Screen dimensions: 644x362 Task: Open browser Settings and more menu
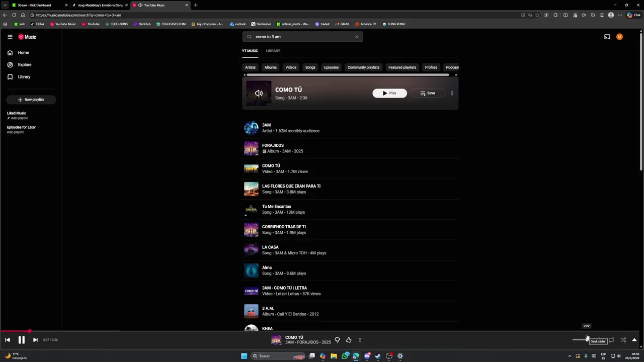620,15
